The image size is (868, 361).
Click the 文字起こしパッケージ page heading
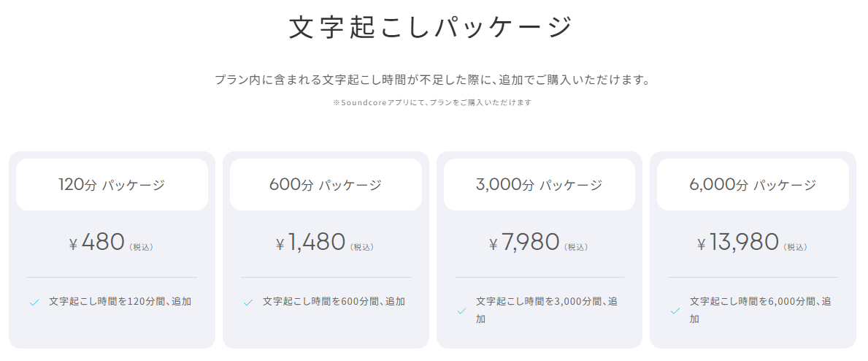click(x=432, y=28)
